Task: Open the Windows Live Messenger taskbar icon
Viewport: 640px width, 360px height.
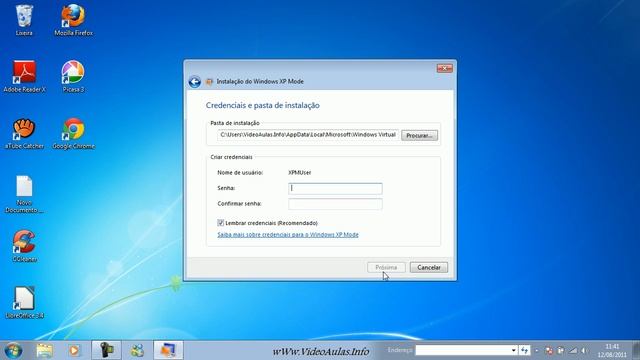Action: pyautogui.click(x=137, y=351)
